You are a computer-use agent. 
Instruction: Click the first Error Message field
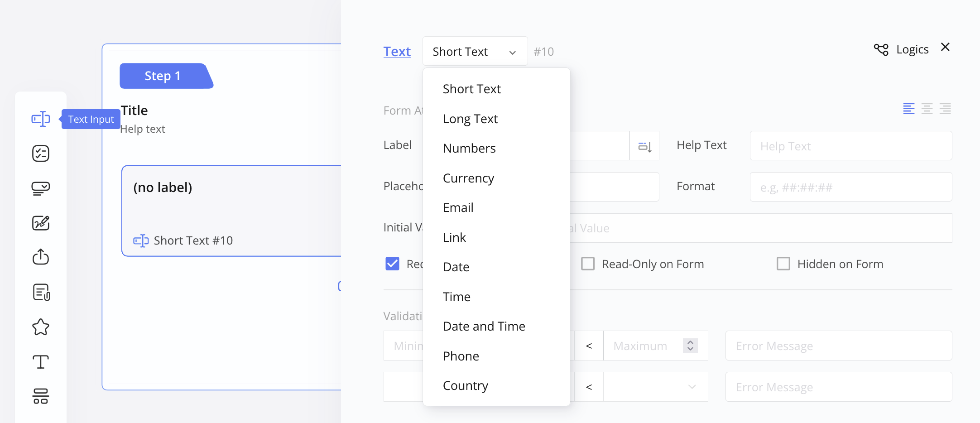click(839, 346)
